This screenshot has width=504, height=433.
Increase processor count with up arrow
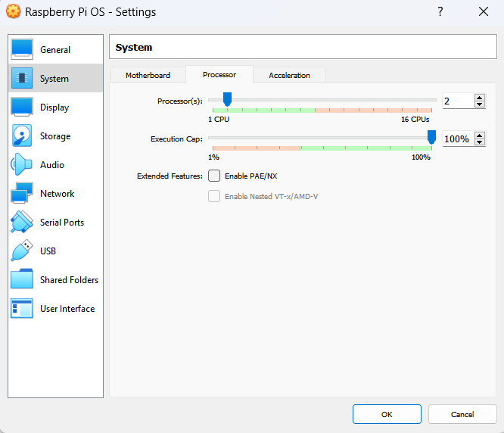click(x=479, y=98)
